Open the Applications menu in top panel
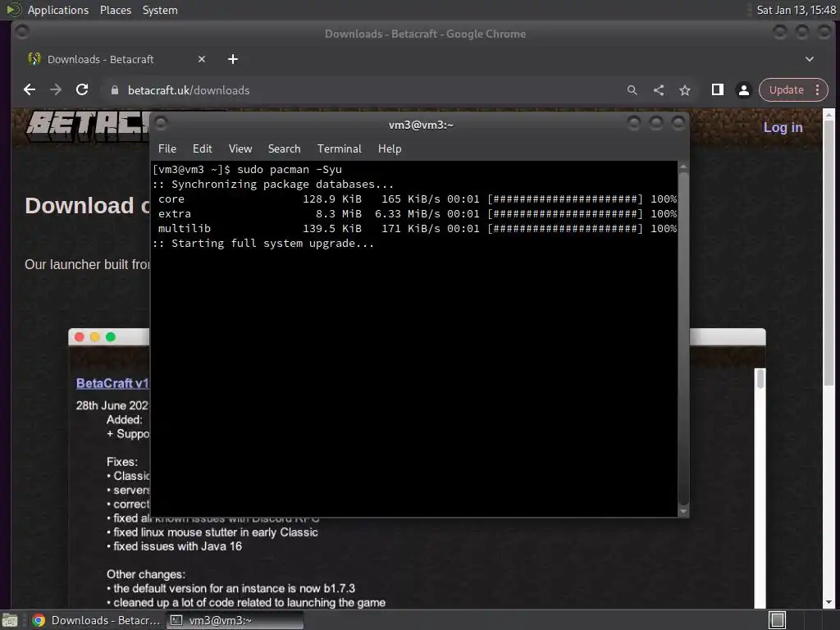Screen dimensions: 840x630 click(58, 10)
